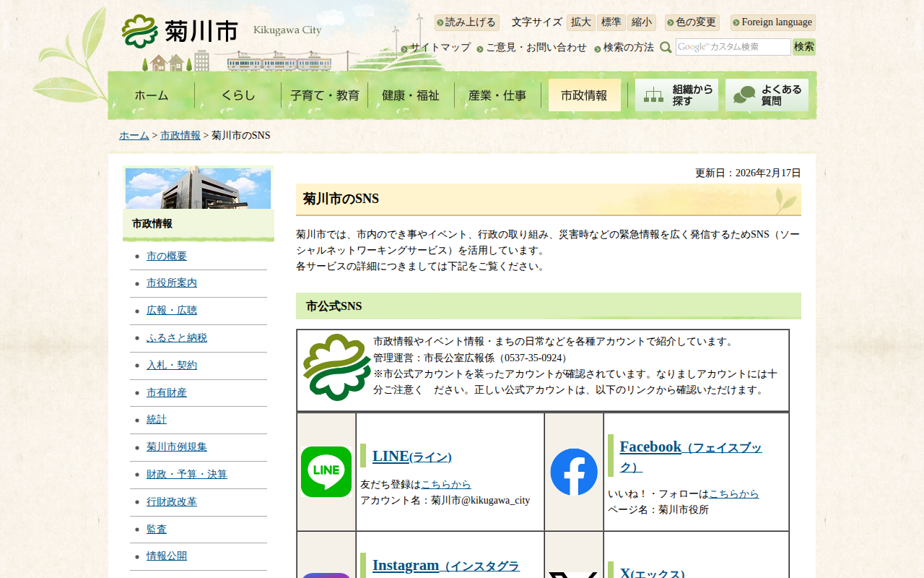The width and height of the screenshot is (924, 578).
Task: Open 組織から探す organization chart button
Action: click(x=676, y=95)
